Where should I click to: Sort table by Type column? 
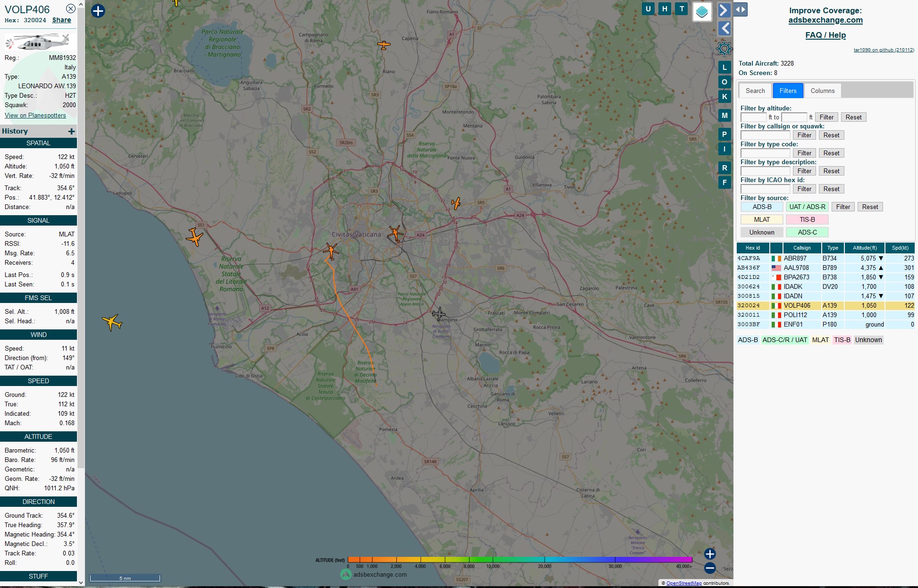click(833, 248)
